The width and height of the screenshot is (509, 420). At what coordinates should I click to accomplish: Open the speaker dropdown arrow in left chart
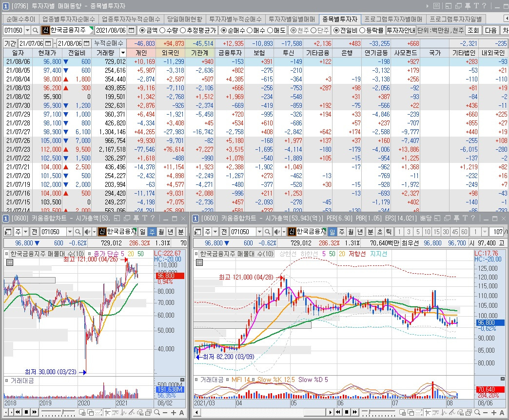pyautogui.click(x=95, y=232)
